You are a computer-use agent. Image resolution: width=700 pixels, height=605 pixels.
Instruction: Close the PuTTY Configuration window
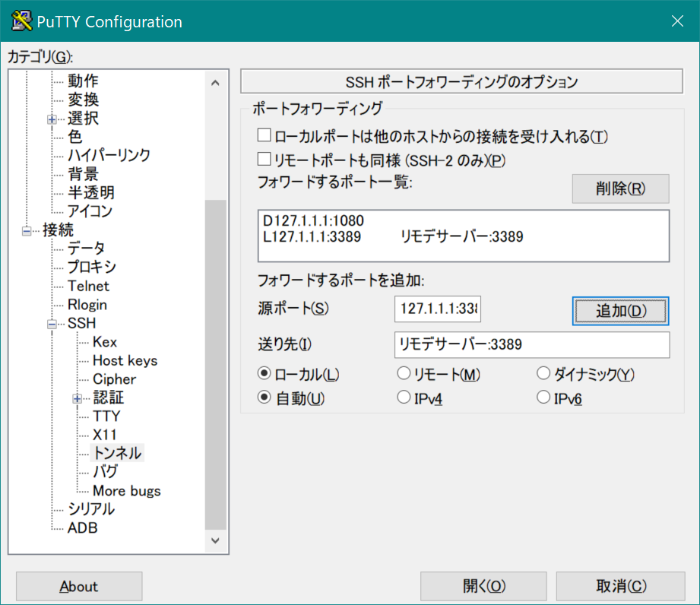pos(677,21)
